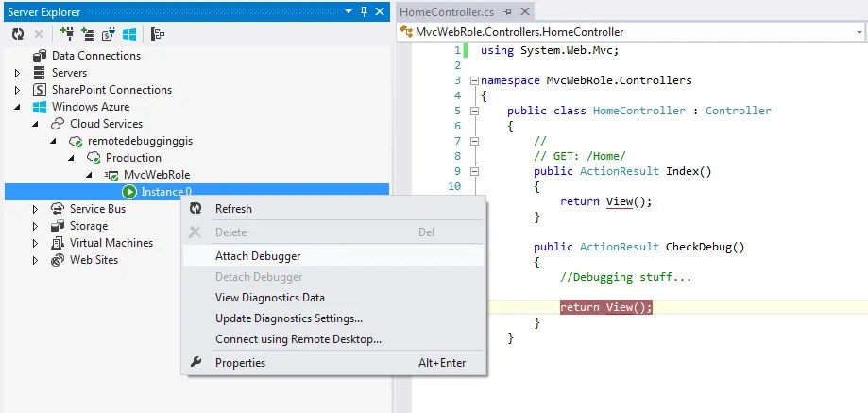
Task: Open the MvcWebRole.Controllers.HomeController class dropdown
Action: pos(859,32)
